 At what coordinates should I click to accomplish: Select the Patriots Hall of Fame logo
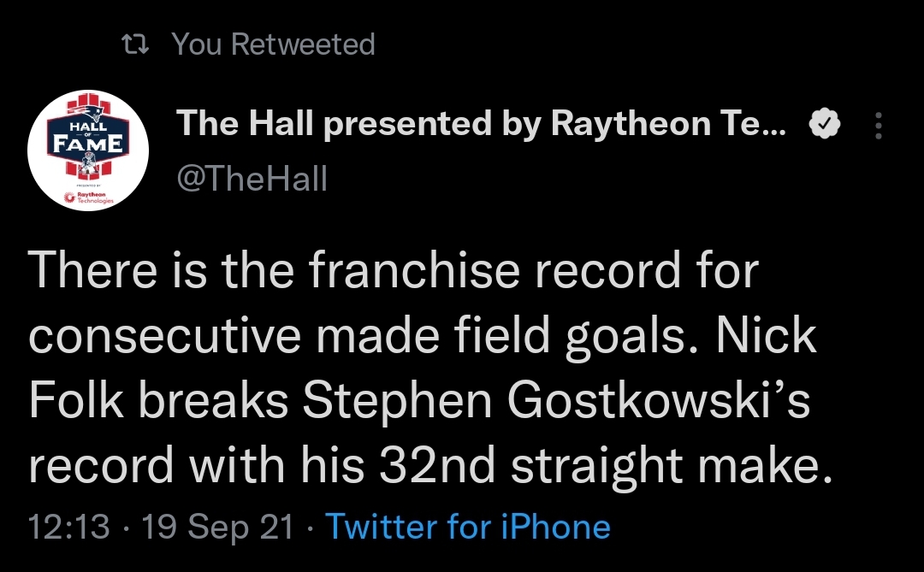point(88,137)
